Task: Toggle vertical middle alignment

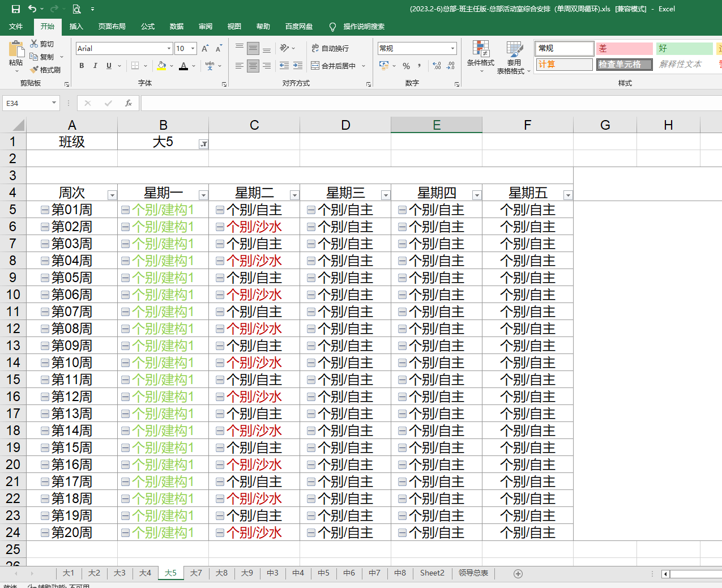Action: pyautogui.click(x=253, y=48)
